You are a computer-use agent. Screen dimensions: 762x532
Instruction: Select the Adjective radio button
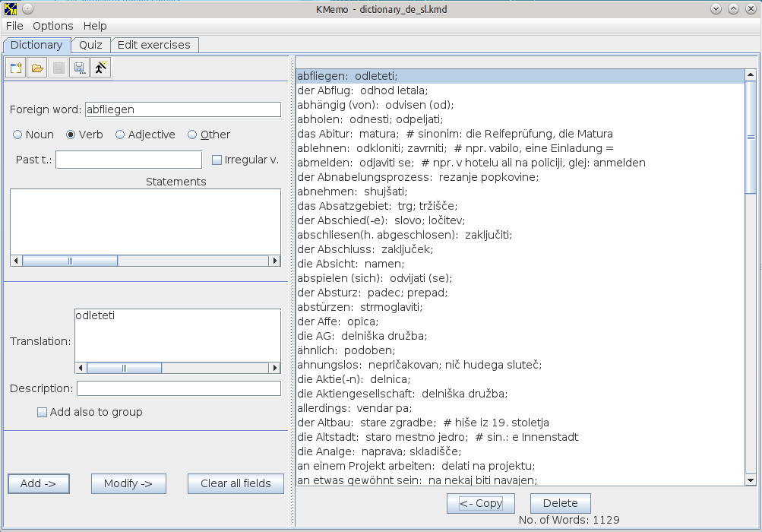pyautogui.click(x=145, y=135)
